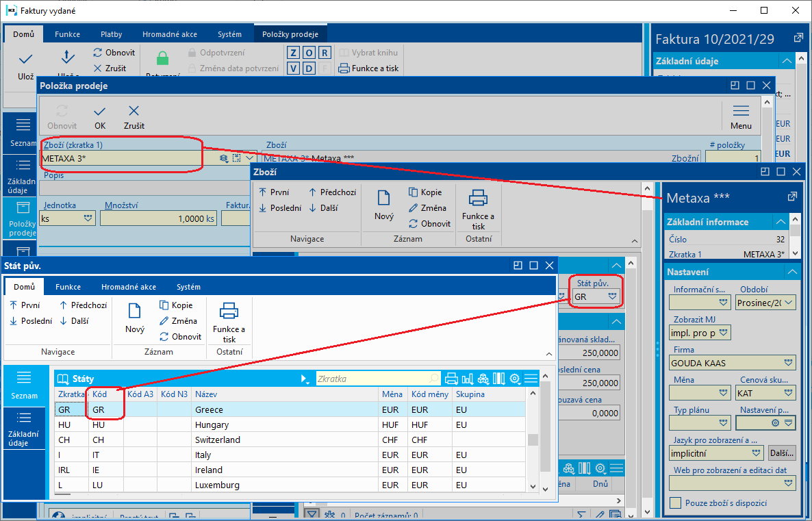
Task: Open the Jednotka ks dropdown
Action: (88, 218)
